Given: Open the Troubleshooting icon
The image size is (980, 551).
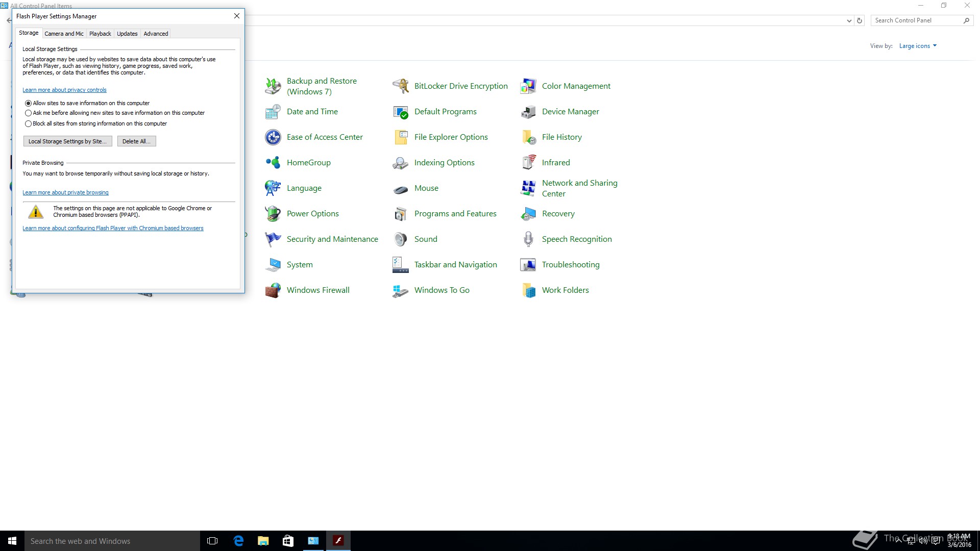Looking at the screenshot, I should pos(528,265).
